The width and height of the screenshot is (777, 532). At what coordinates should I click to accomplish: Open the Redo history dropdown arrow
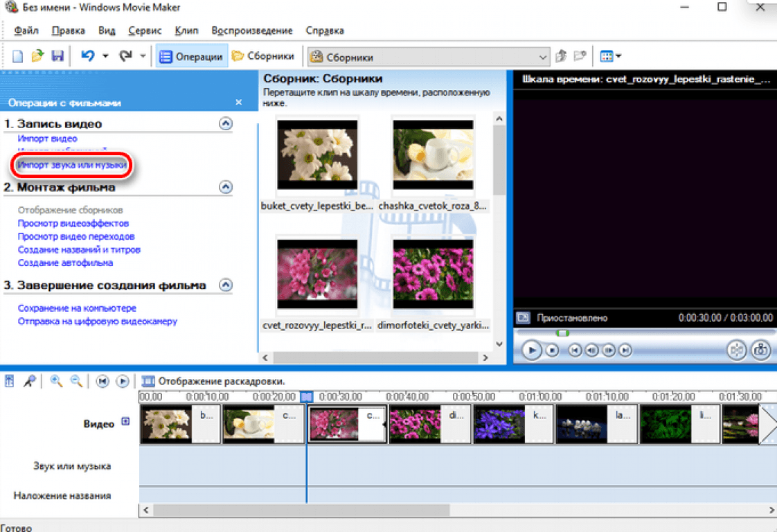coord(143,56)
